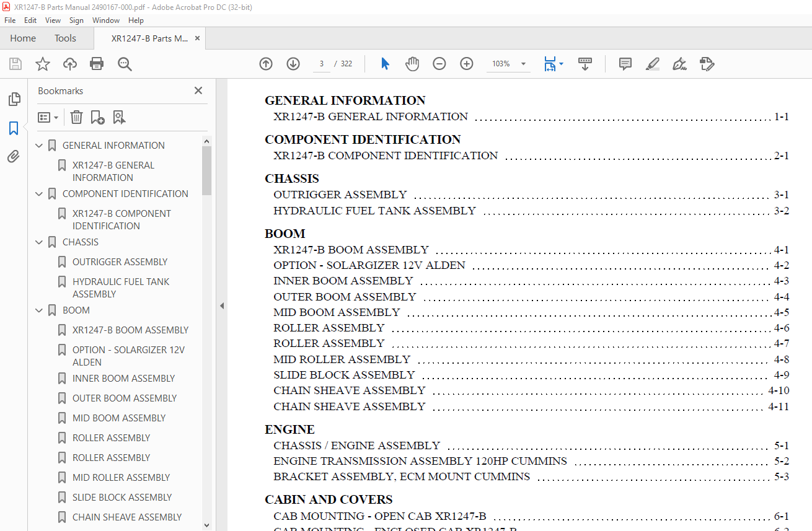Activate the Hand pan tool
The width and height of the screenshot is (812, 531).
412,64
